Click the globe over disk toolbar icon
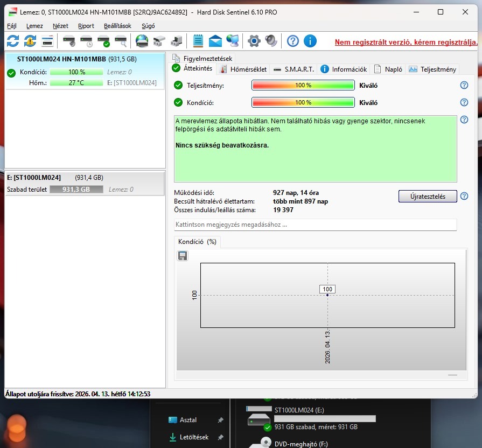This screenshot has height=448, width=482. tap(142, 41)
